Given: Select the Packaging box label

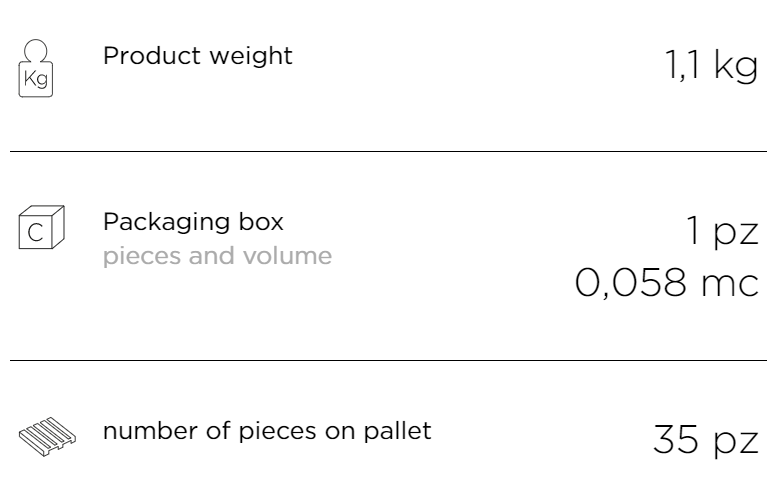Looking at the screenshot, I should [x=193, y=222].
